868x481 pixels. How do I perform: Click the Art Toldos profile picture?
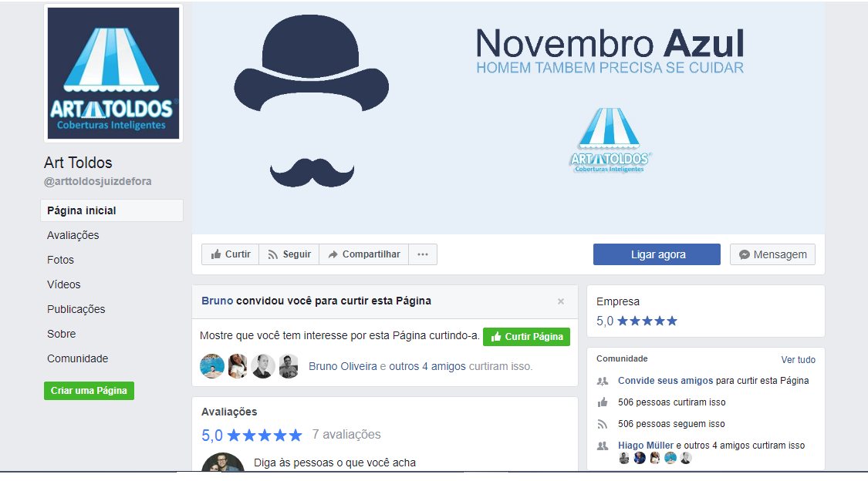point(113,73)
